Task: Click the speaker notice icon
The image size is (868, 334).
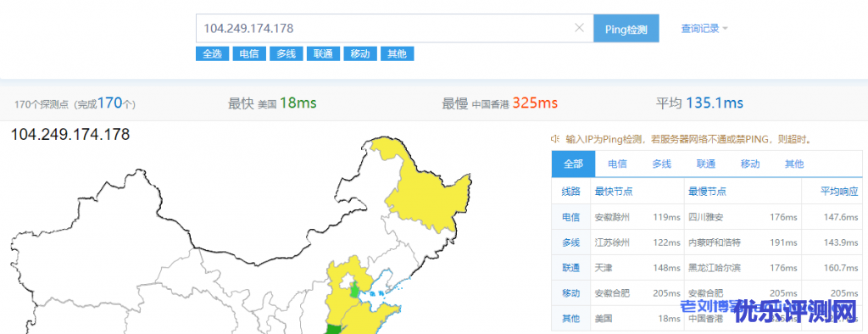Action: pyautogui.click(x=554, y=139)
